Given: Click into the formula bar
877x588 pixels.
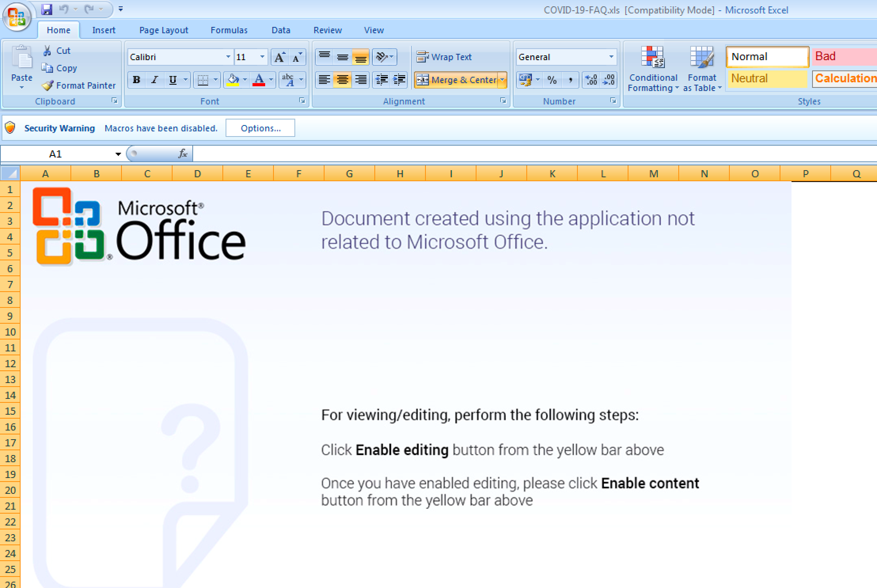Looking at the screenshot, I should [x=534, y=154].
